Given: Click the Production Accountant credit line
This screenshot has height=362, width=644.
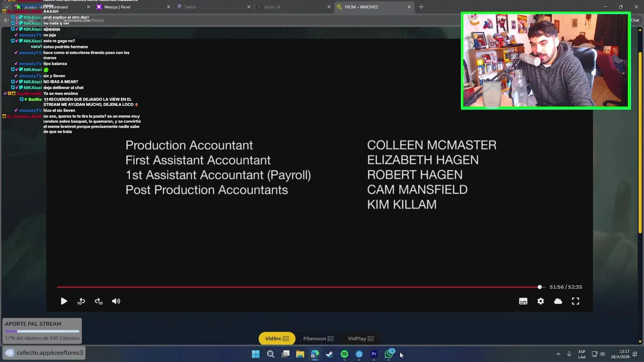Looking at the screenshot, I should click(189, 145).
